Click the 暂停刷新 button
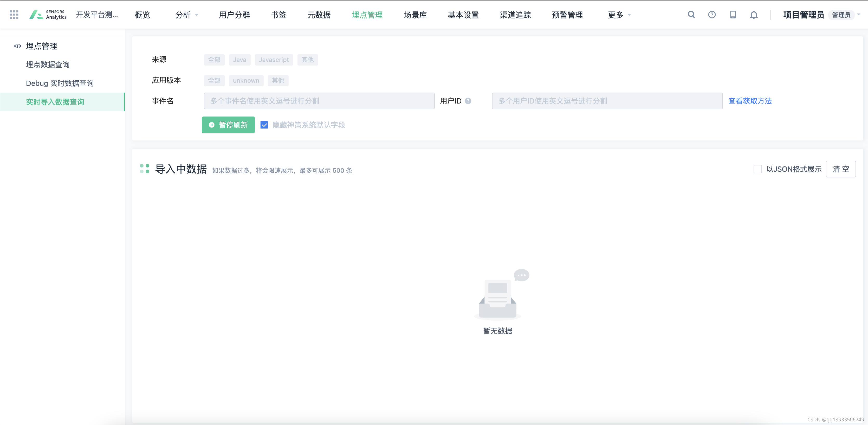 tap(228, 125)
